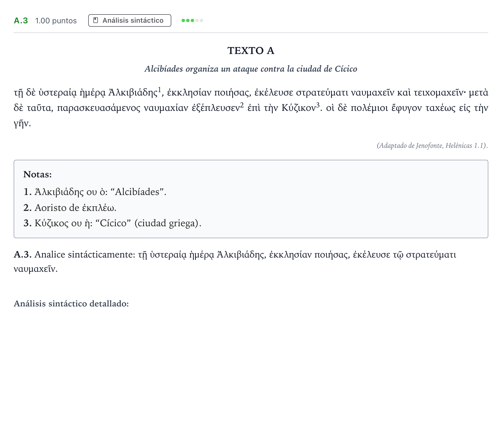Click the word πολέμιοι in the Greek passage
The width and height of the screenshot is (502, 448).
(369, 108)
